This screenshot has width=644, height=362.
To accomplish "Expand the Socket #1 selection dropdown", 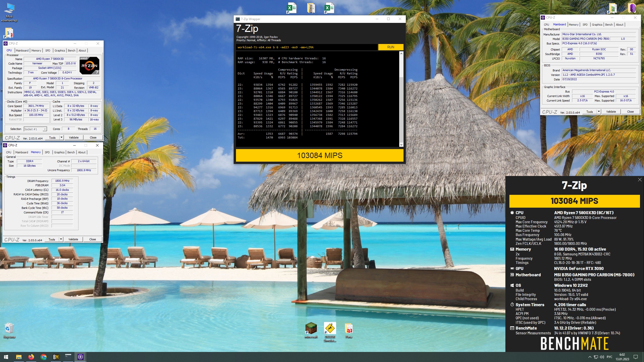I will [x=45, y=129].
